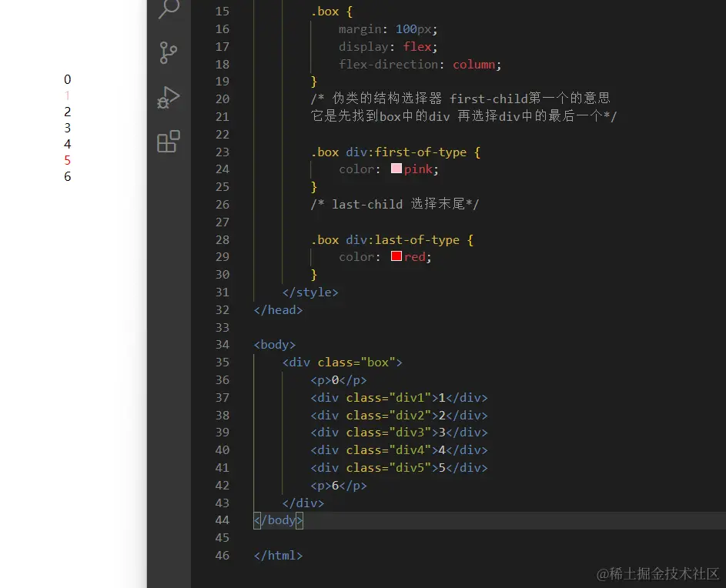Click line number 35 in the gutter
This screenshot has width=726, height=588.
222,362
